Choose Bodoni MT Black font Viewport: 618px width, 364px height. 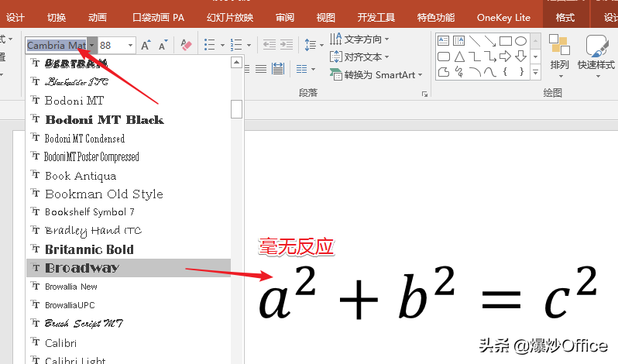tap(129, 119)
